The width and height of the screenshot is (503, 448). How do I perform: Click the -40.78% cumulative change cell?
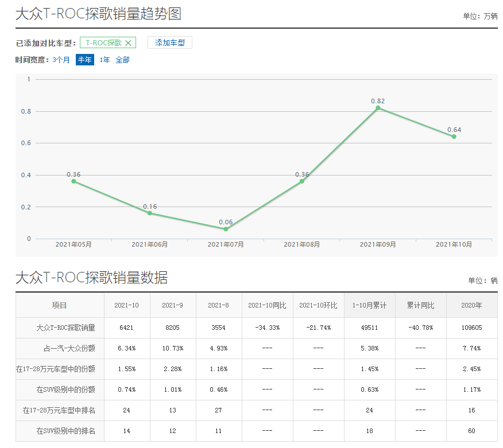pyautogui.click(x=420, y=328)
